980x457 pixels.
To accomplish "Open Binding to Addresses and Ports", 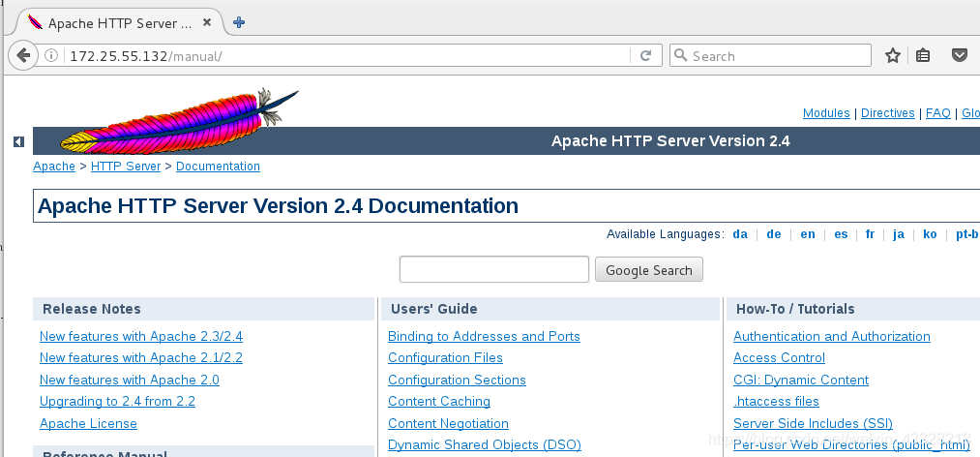I will pyautogui.click(x=485, y=336).
